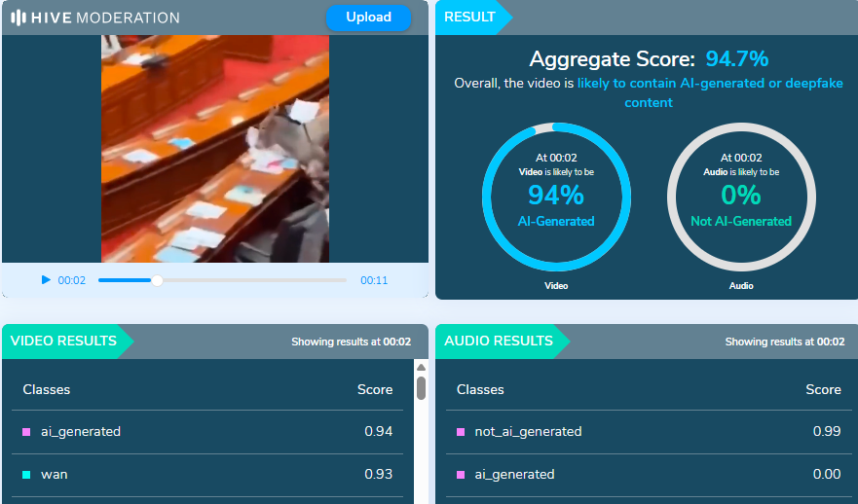Viewport: 858px width, 504px height.
Task: Select the VIDEO RESULTS header tab
Action: click(63, 342)
